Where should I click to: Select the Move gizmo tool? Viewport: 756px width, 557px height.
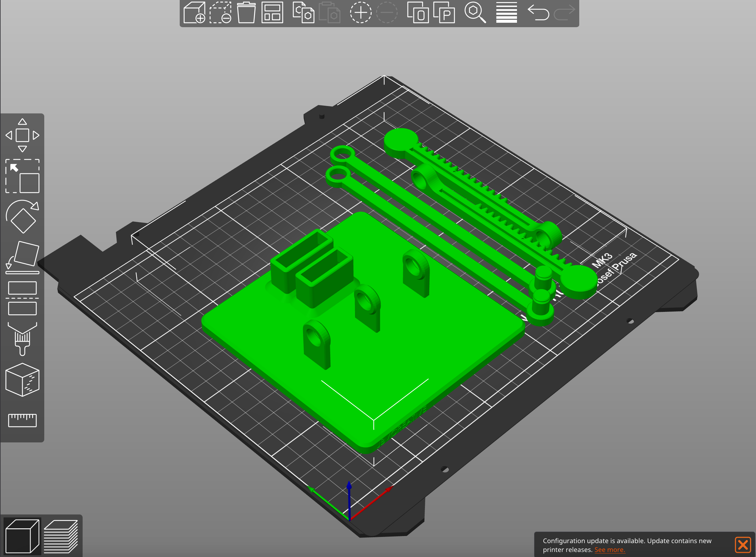[x=22, y=135]
